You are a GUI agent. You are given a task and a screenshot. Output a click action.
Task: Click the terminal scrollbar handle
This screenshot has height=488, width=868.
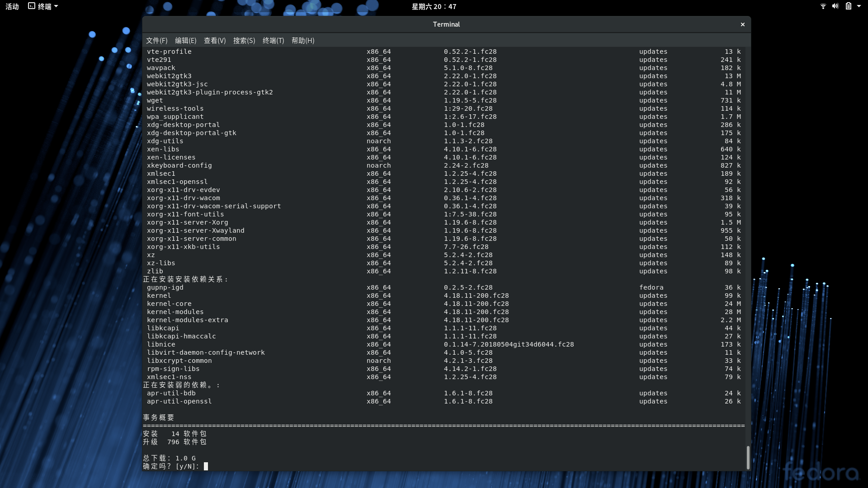click(748, 457)
